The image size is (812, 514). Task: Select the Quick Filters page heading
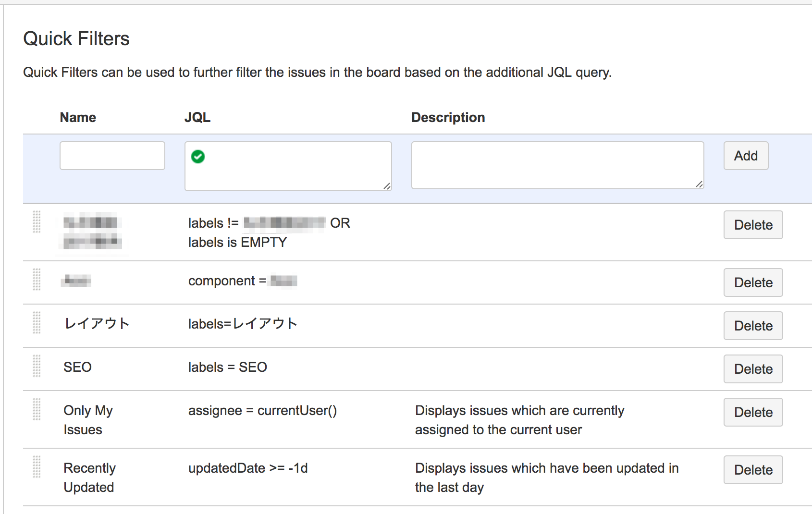pos(77,38)
